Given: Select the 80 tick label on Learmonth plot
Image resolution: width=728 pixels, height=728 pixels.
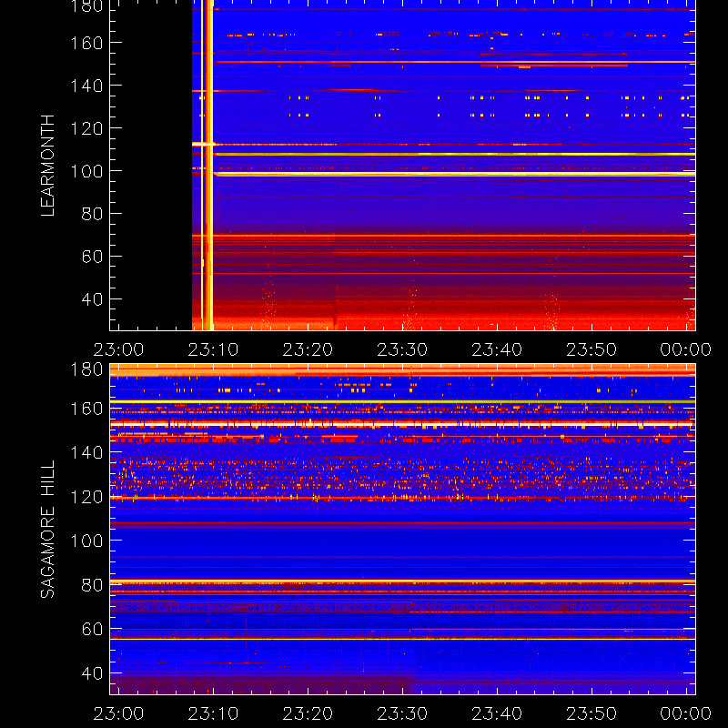Looking at the screenshot, I should coord(92,214).
